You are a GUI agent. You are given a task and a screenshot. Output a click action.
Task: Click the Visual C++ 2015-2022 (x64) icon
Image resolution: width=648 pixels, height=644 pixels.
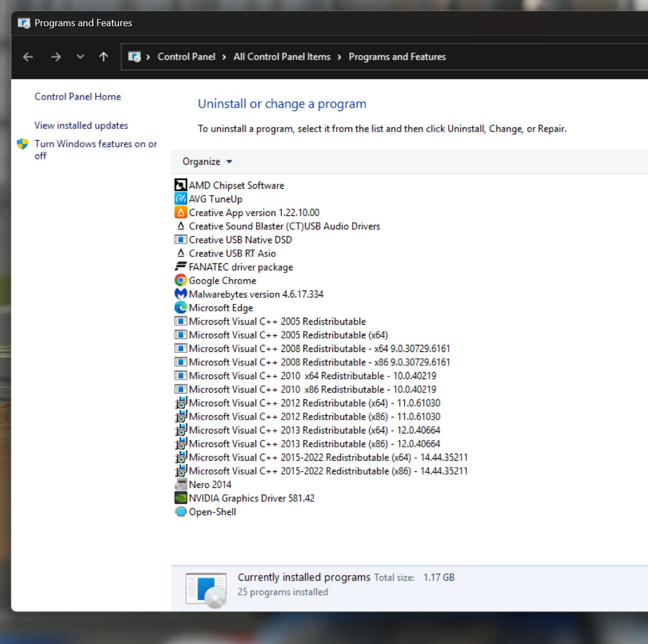(x=181, y=457)
